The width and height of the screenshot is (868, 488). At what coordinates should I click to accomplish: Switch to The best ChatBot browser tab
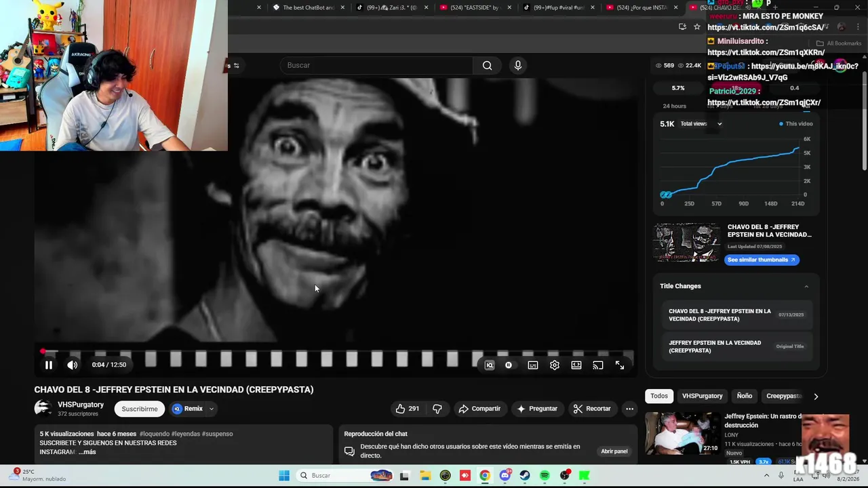(x=309, y=7)
